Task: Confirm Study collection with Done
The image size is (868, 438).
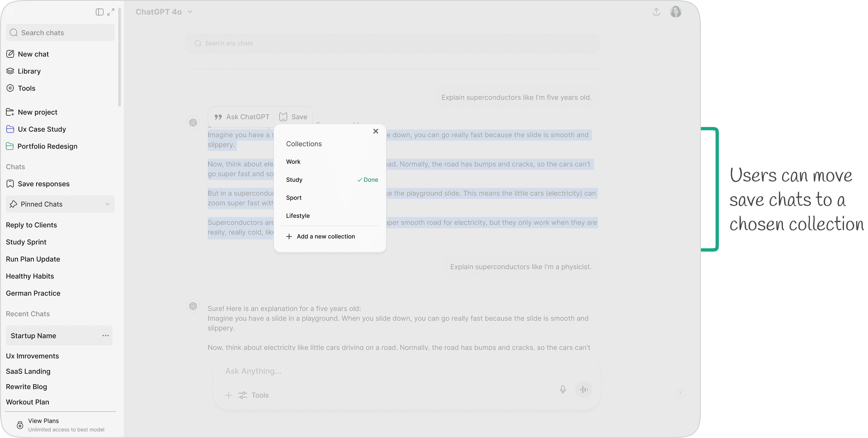Action: click(x=368, y=180)
